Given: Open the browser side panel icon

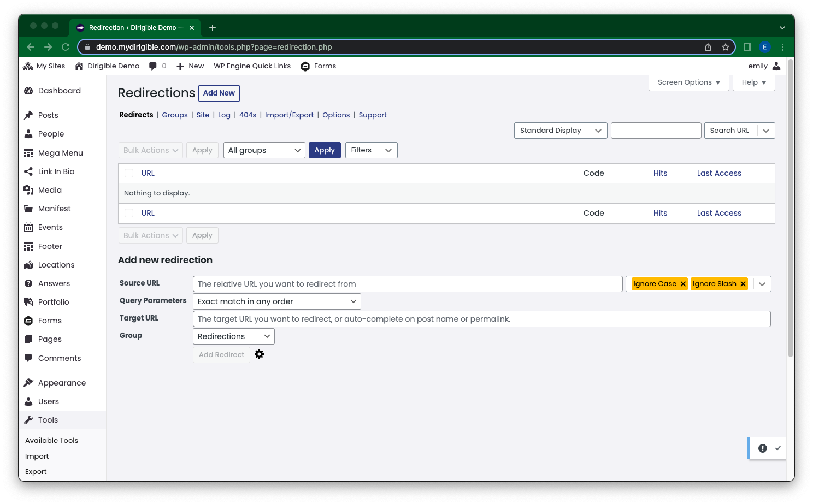Looking at the screenshot, I should pyautogui.click(x=747, y=47).
